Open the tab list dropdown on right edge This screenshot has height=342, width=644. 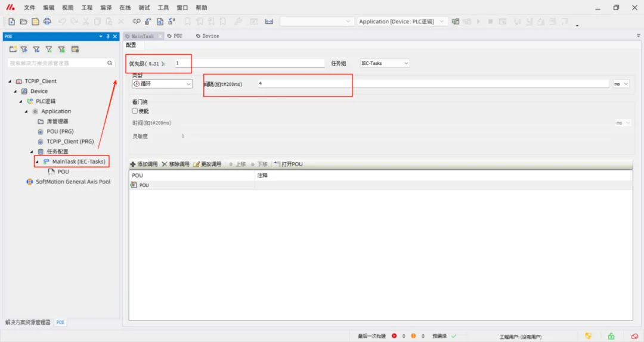[x=638, y=36]
